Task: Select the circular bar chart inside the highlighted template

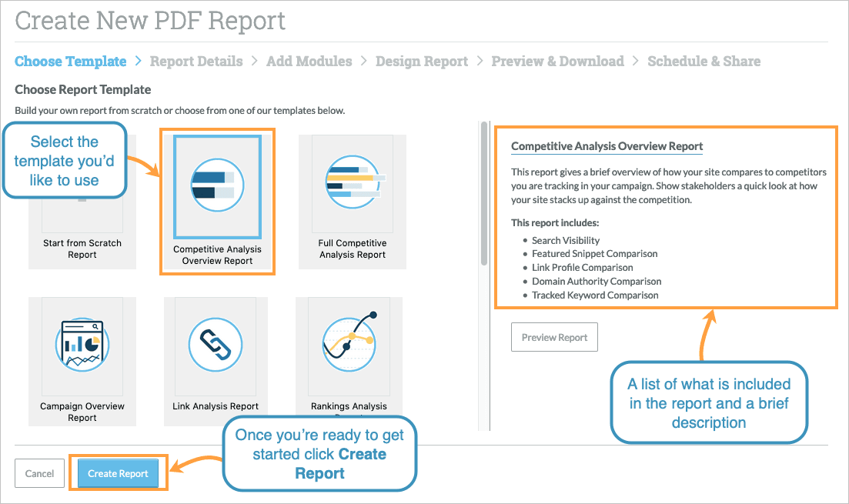Action: 217,185
